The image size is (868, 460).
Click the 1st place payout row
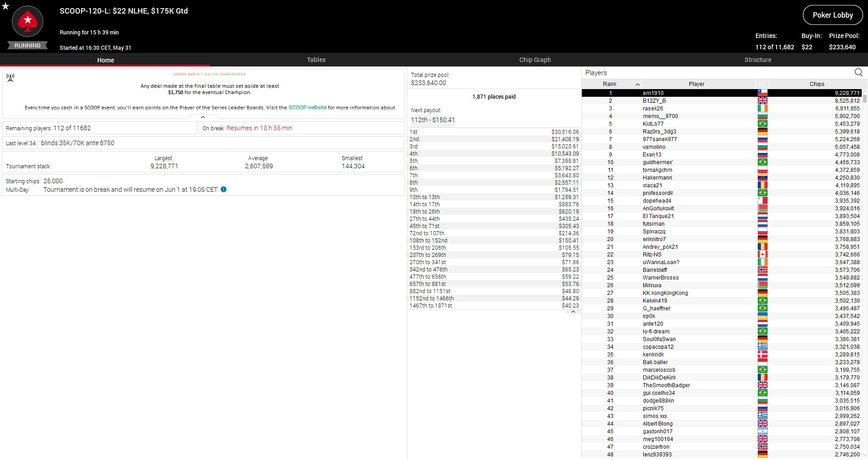click(x=494, y=132)
